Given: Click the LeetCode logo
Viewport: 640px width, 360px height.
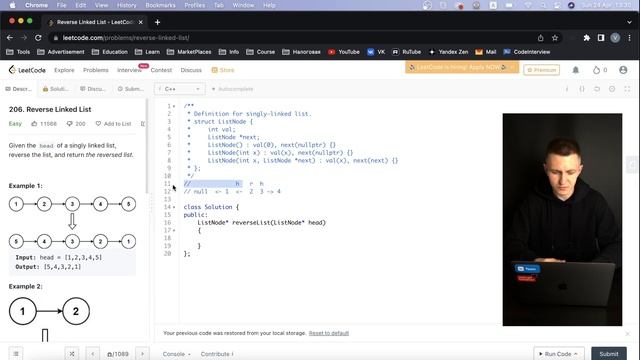Looking at the screenshot, I should 27,70.
